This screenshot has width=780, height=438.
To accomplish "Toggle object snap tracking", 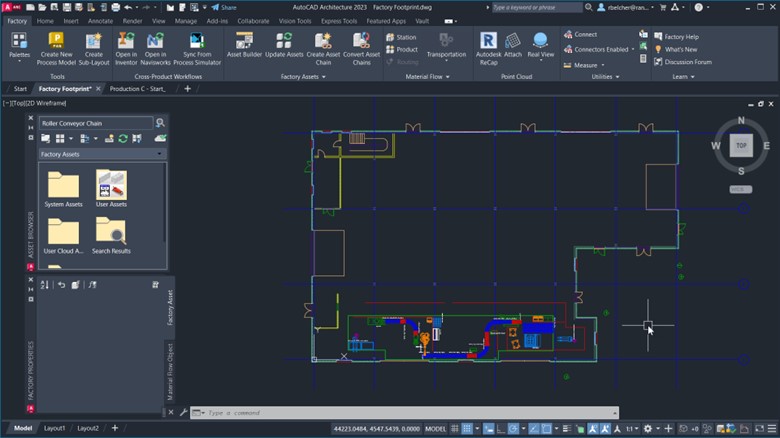I will 534,429.
